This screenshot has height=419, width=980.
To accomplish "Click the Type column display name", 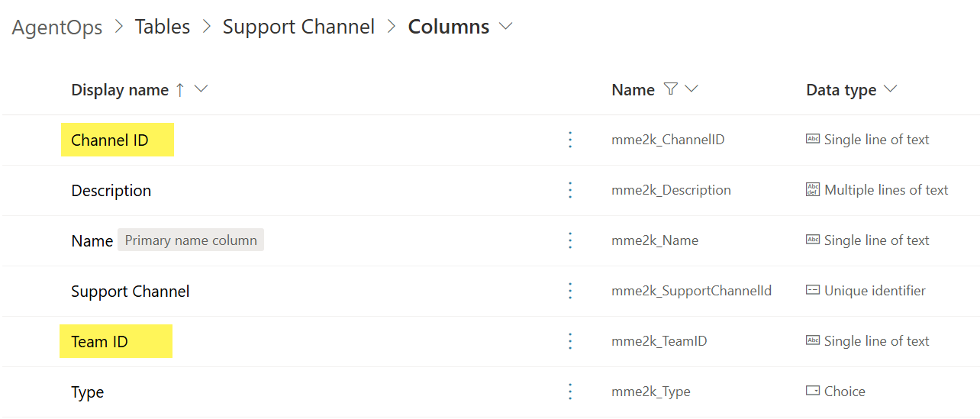I will [x=87, y=392].
